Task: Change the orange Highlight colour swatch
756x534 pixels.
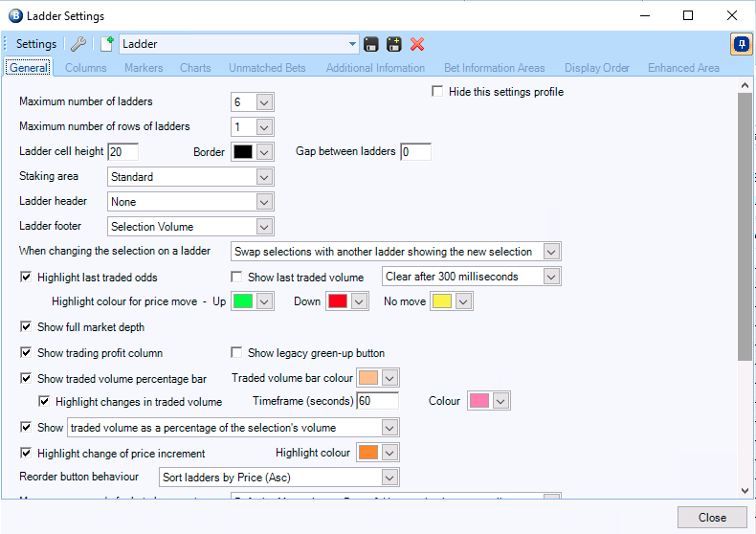Action: click(368, 452)
